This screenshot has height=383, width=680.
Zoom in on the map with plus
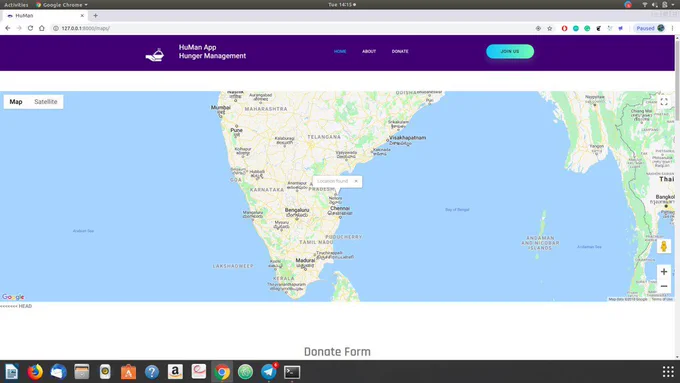pos(664,272)
